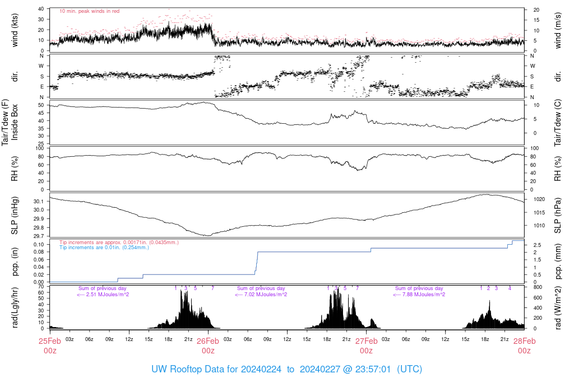
Task: Click the right 'RH (%)' axis label
Action: (x=558, y=169)
